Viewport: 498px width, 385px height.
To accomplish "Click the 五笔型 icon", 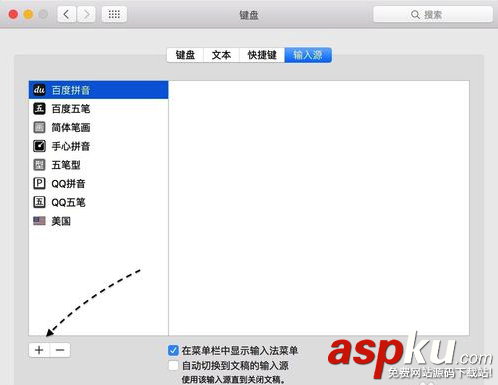I will click(39, 165).
